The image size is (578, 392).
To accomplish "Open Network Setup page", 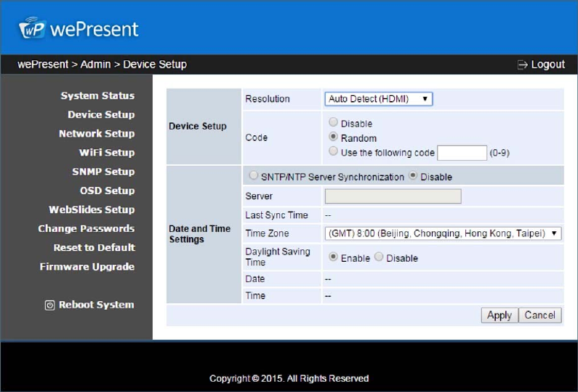I will pyautogui.click(x=97, y=134).
